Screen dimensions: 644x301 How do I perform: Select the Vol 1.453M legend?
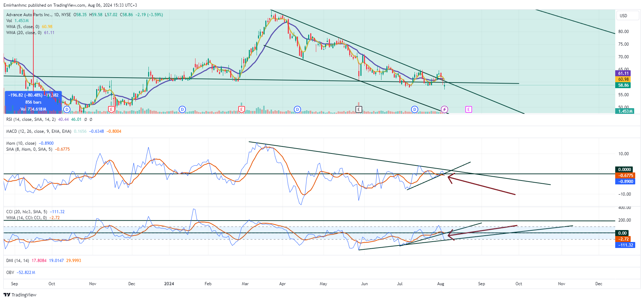tap(18, 21)
